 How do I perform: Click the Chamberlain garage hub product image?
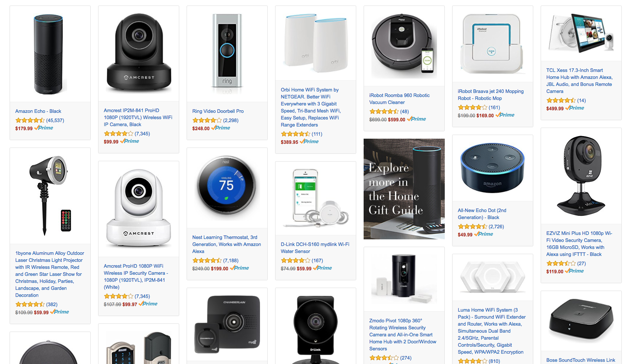227,324
